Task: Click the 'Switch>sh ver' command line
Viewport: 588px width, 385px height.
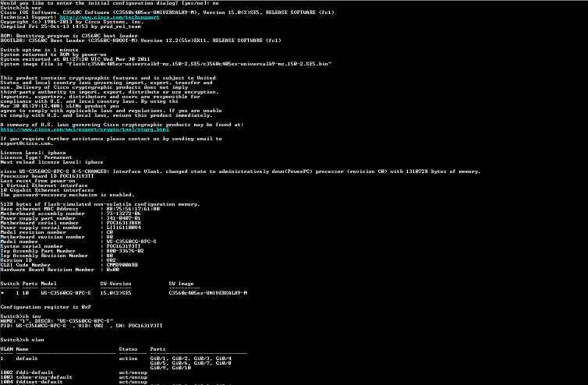Action: 21,8
